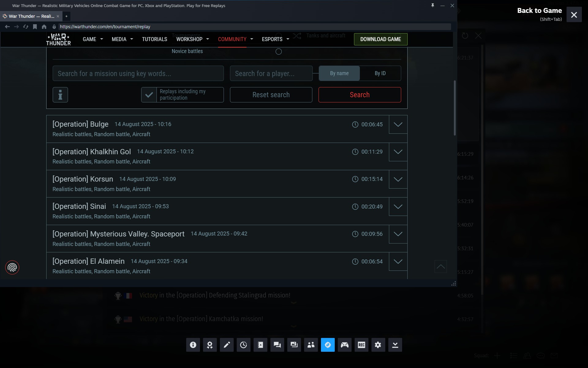
Task: Click the Back to Game label
Action: (x=540, y=11)
